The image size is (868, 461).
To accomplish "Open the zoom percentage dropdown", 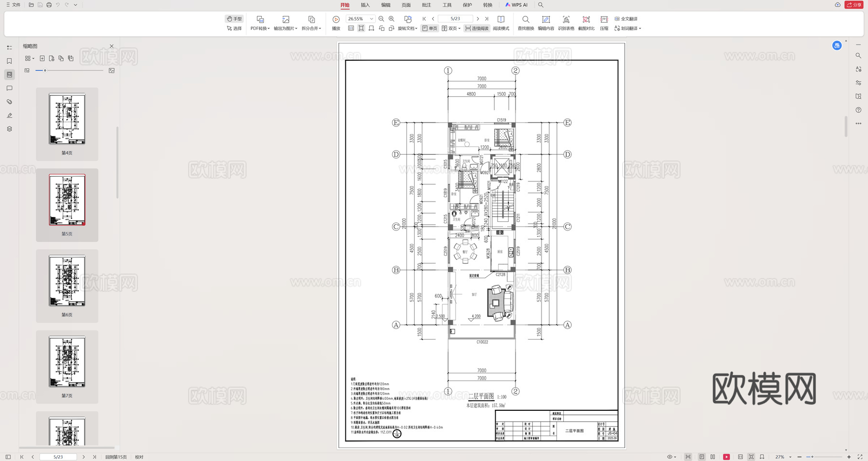I will pyautogui.click(x=371, y=18).
